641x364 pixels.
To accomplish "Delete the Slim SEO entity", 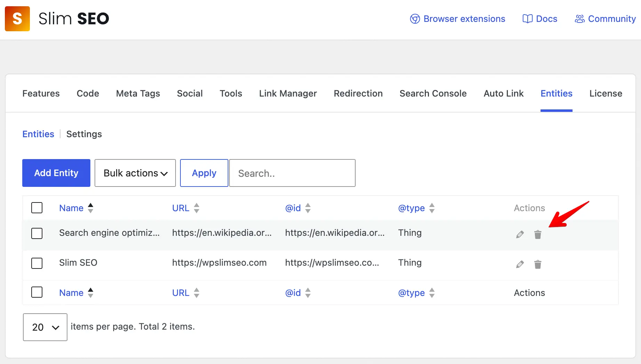I will pos(538,265).
